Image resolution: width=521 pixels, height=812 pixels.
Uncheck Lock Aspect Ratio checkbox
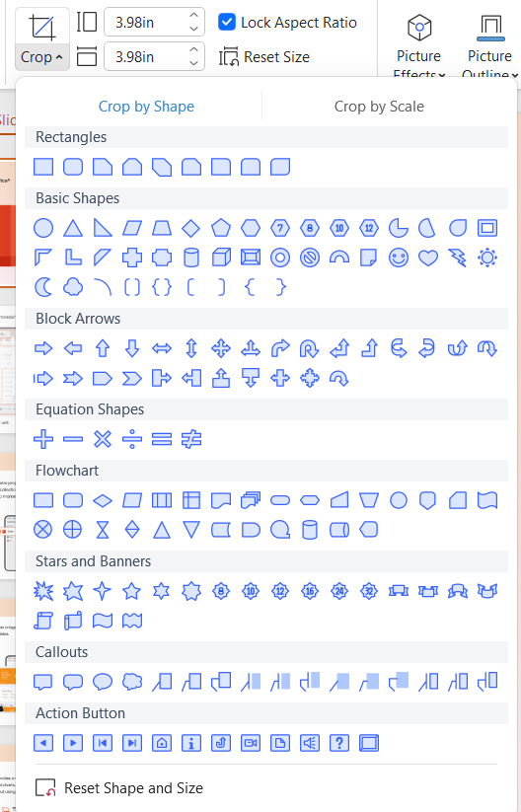[x=227, y=23]
